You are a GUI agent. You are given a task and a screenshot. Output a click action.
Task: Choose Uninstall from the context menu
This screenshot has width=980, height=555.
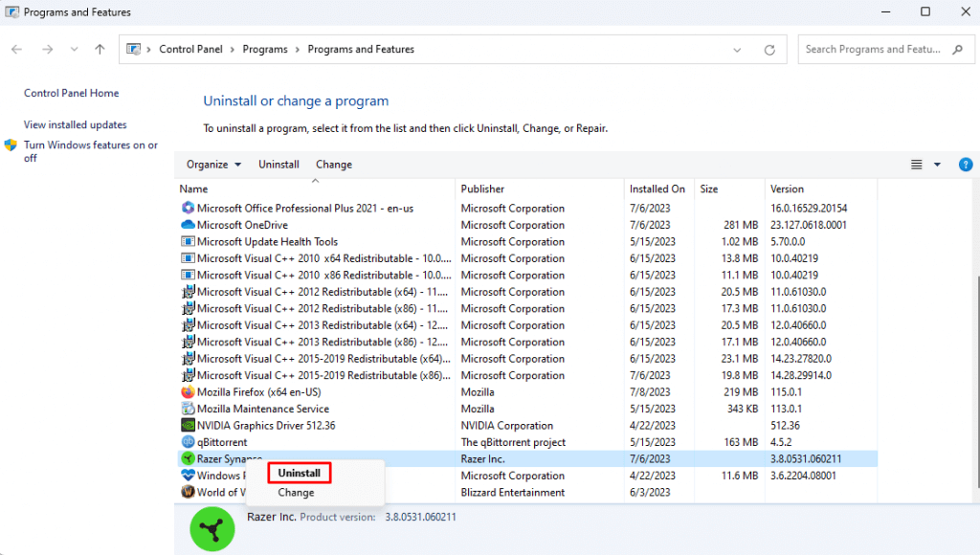pyautogui.click(x=300, y=473)
